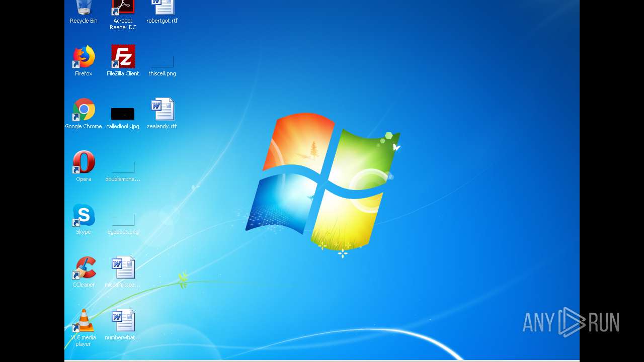Screen dimensions: 644x362
Task: Click the "CCleaner" label text
Action: pos(84,285)
